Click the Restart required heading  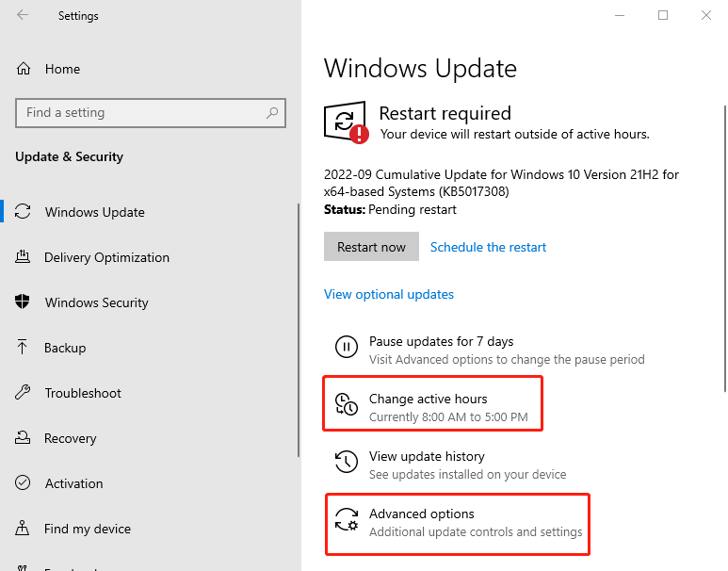(445, 113)
